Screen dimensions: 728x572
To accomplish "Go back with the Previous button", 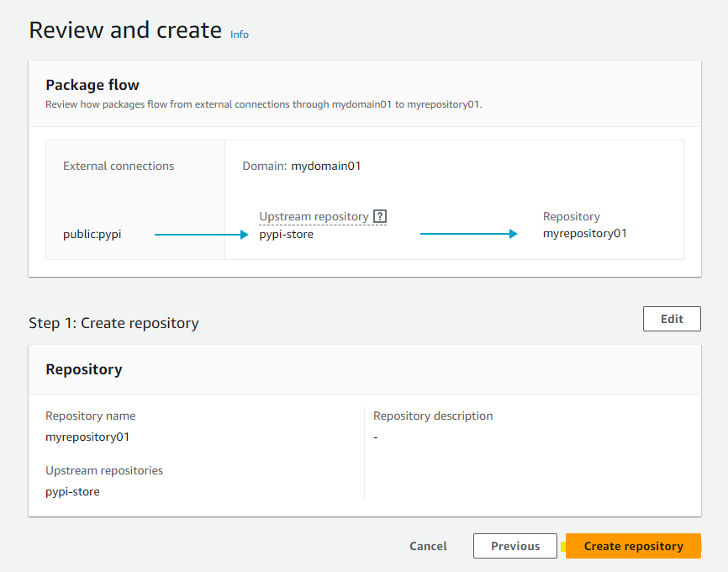I will [514, 546].
